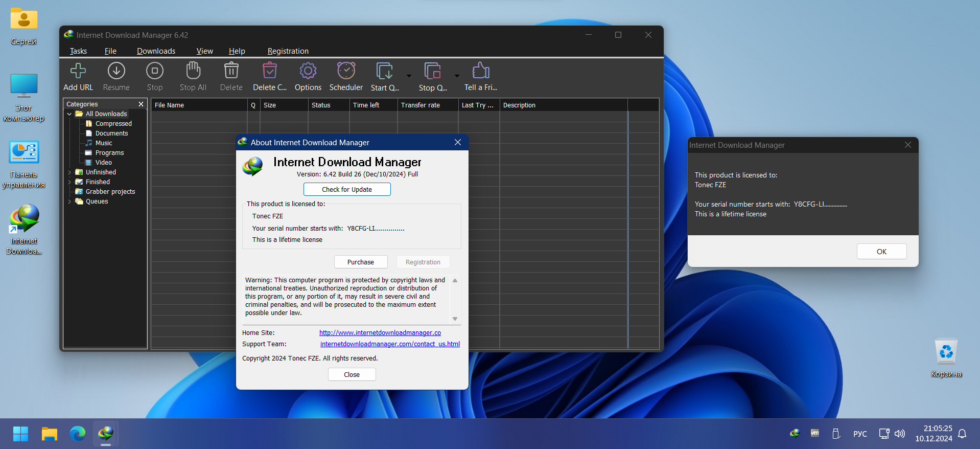Open the Tasks menu
980x449 pixels.
pyautogui.click(x=78, y=51)
